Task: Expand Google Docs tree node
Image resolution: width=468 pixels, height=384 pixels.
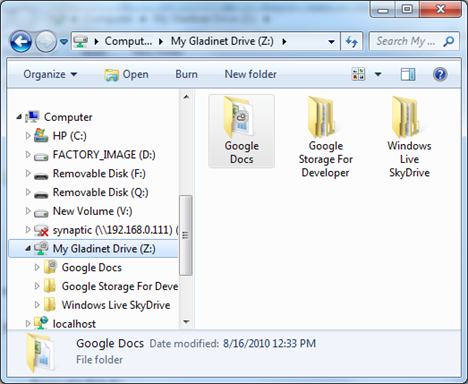Action: click(x=37, y=267)
